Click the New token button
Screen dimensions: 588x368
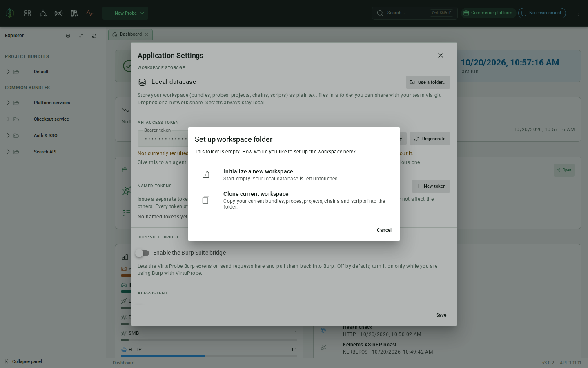point(431,186)
